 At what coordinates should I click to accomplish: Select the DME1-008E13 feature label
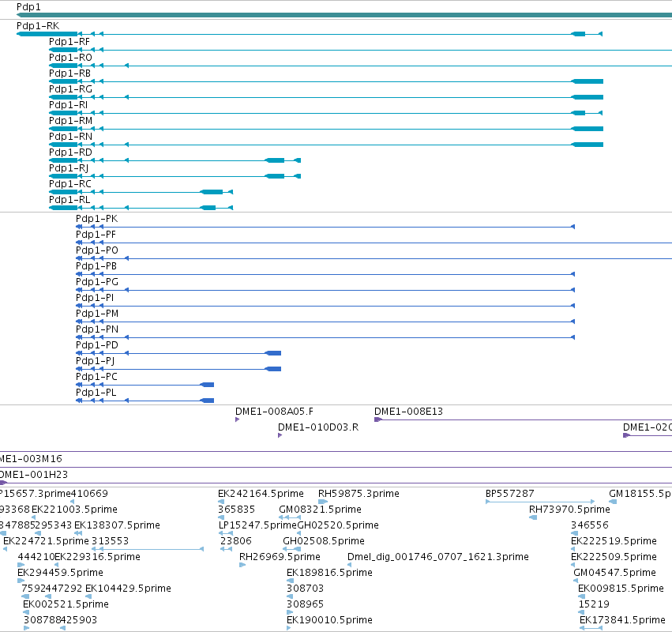(408, 412)
